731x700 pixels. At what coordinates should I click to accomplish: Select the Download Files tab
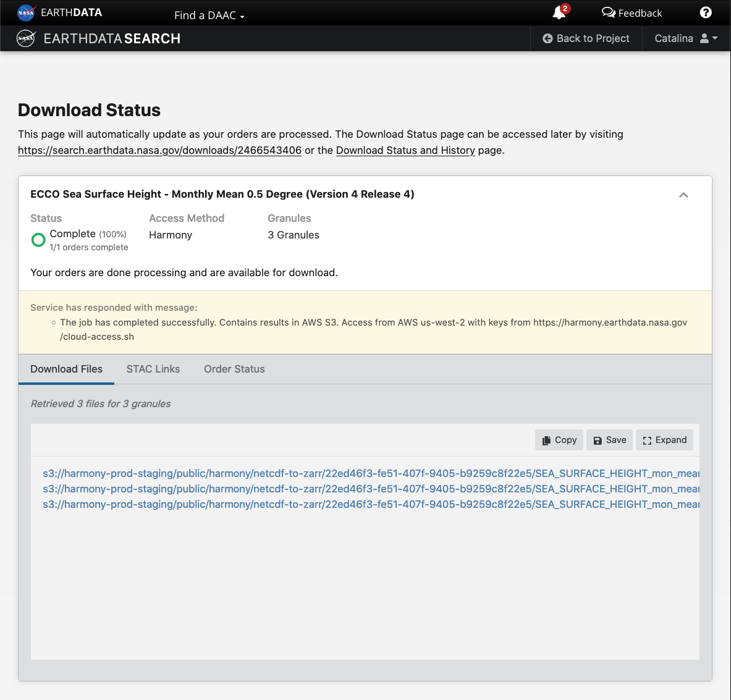pyautogui.click(x=67, y=369)
